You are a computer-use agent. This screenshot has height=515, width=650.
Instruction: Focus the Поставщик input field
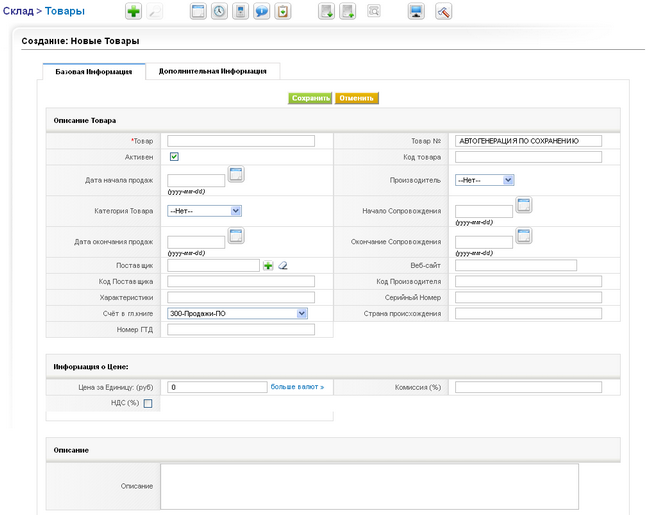pyautogui.click(x=213, y=265)
